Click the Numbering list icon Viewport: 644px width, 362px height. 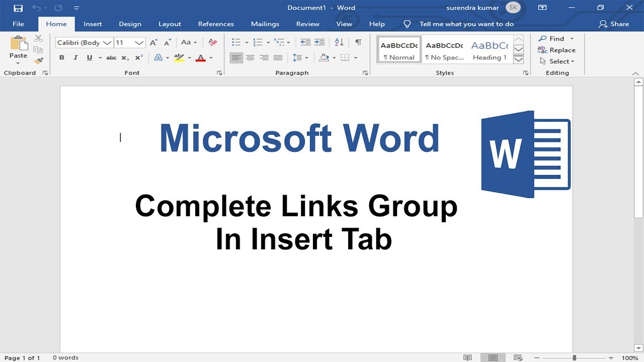coord(258,43)
